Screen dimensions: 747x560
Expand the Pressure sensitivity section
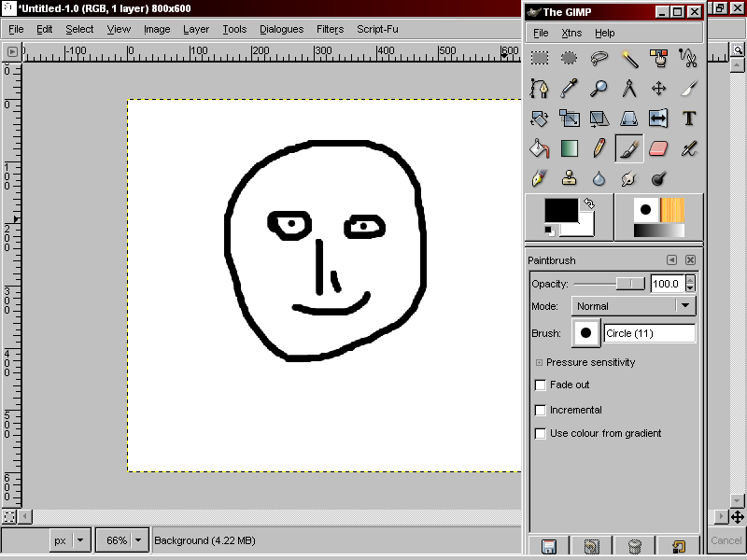tap(539, 362)
